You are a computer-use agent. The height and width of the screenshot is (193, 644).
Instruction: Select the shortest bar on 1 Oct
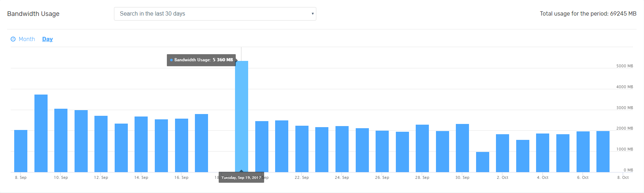[482, 162]
